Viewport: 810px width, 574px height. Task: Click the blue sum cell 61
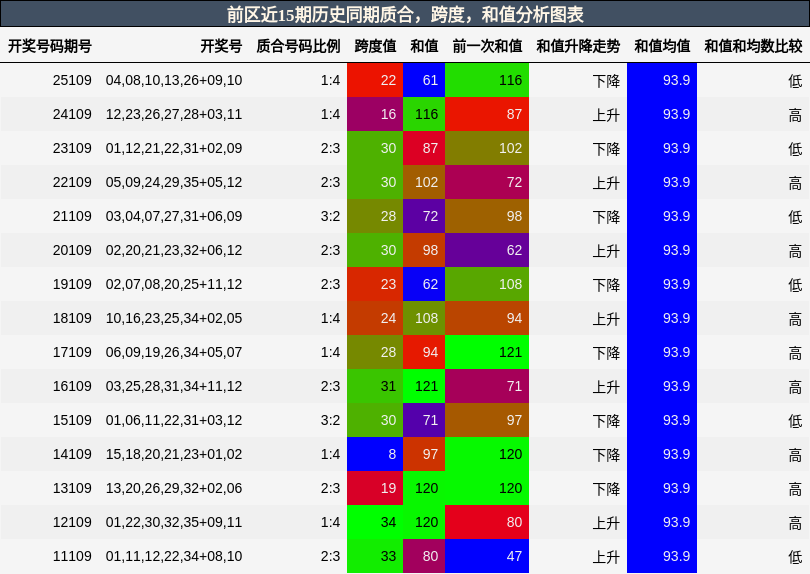[424, 81]
